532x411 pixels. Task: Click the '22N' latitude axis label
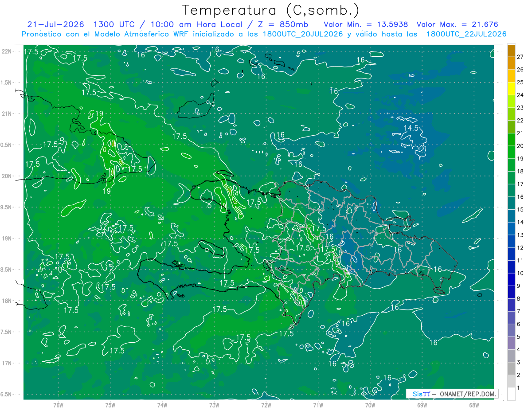(x=7, y=51)
